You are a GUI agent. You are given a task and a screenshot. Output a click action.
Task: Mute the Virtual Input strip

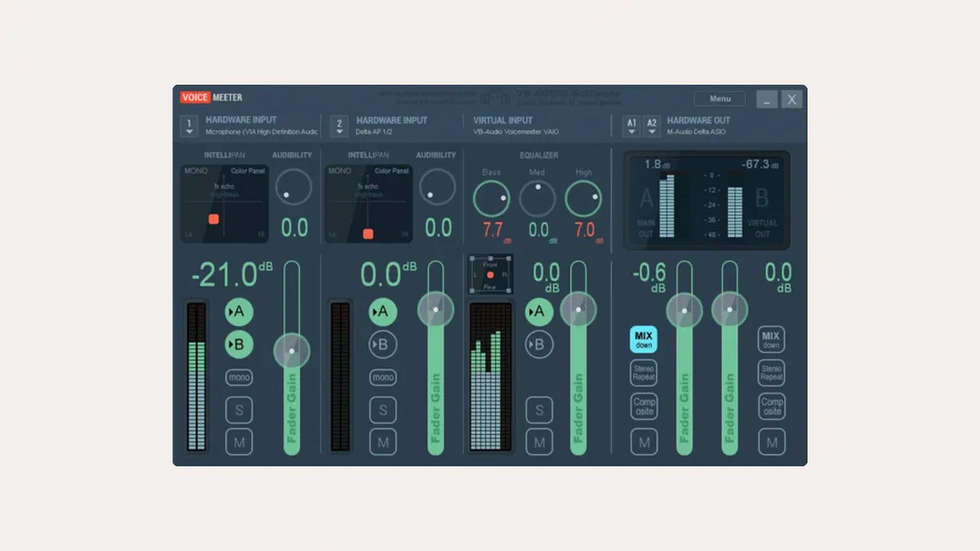[539, 442]
